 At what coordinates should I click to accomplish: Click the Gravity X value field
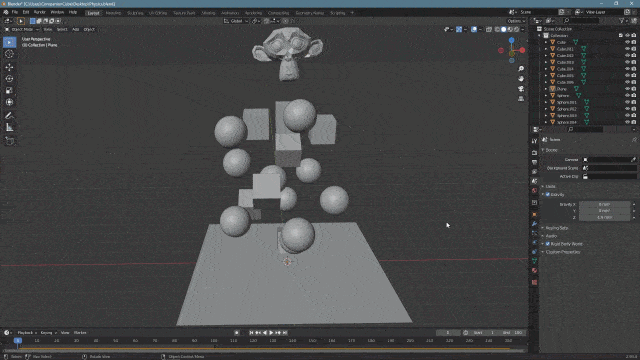tap(604, 204)
